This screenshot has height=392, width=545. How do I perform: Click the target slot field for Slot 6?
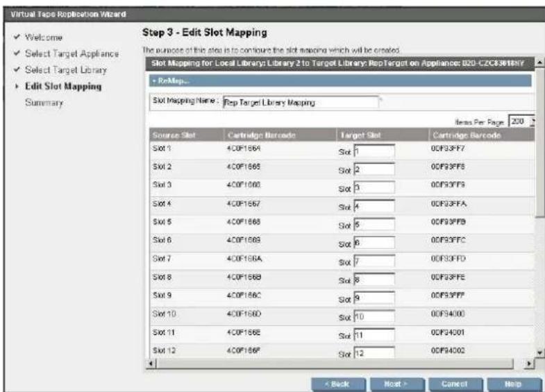(x=374, y=243)
